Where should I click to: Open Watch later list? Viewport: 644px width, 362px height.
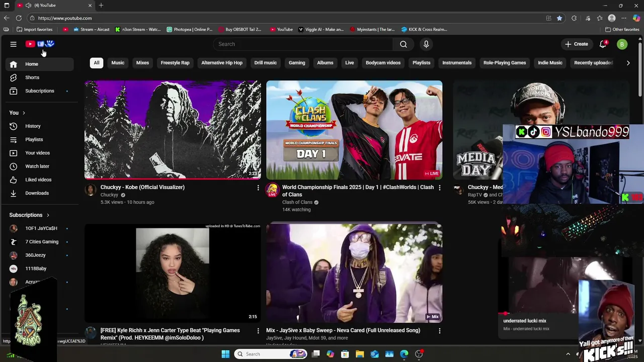[x=39, y=166]
